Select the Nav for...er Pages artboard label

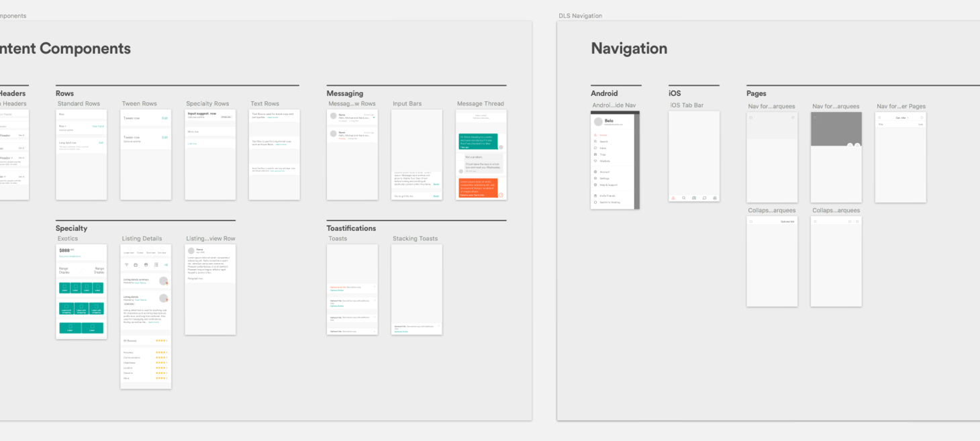(901, 107)
